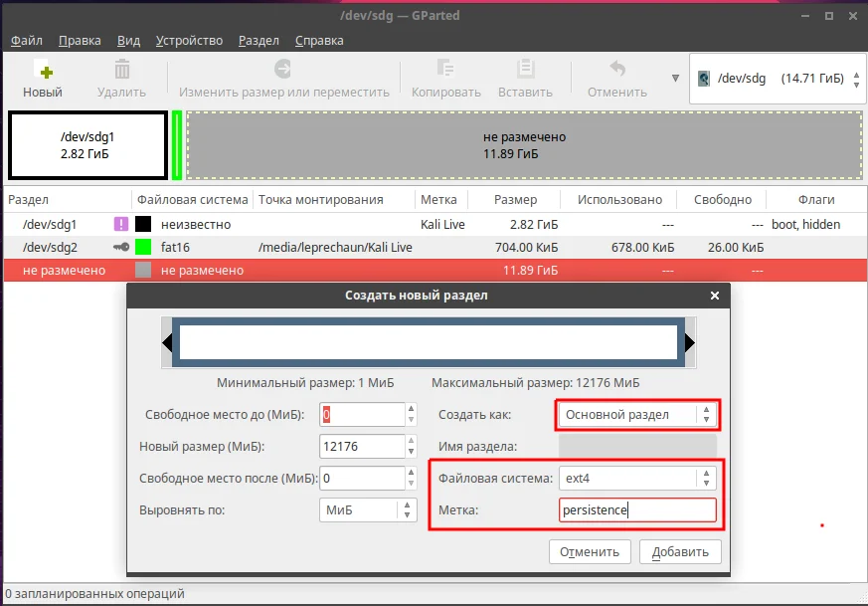Click the Флаги column header

(816, 200)
